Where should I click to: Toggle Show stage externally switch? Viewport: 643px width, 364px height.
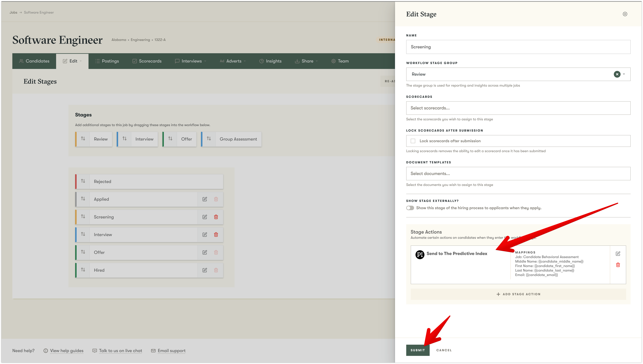(410, 208)
